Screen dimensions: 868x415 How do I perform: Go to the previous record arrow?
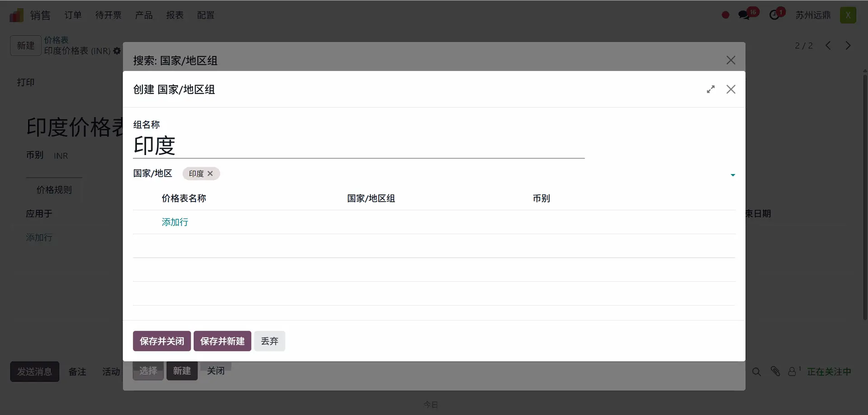(828, 46)
